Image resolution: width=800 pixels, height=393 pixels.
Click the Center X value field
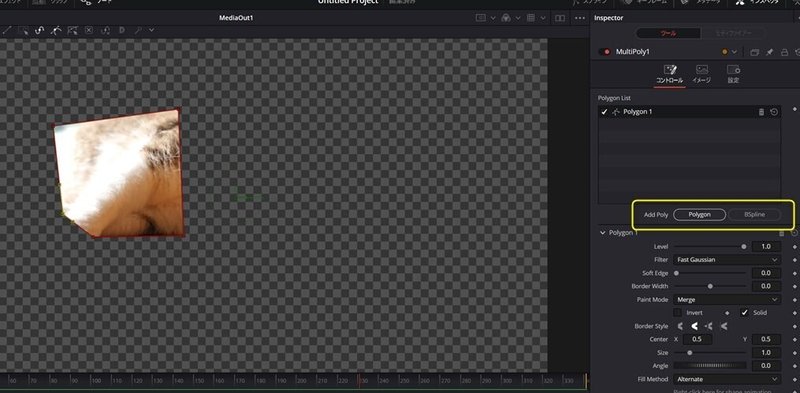697,339
